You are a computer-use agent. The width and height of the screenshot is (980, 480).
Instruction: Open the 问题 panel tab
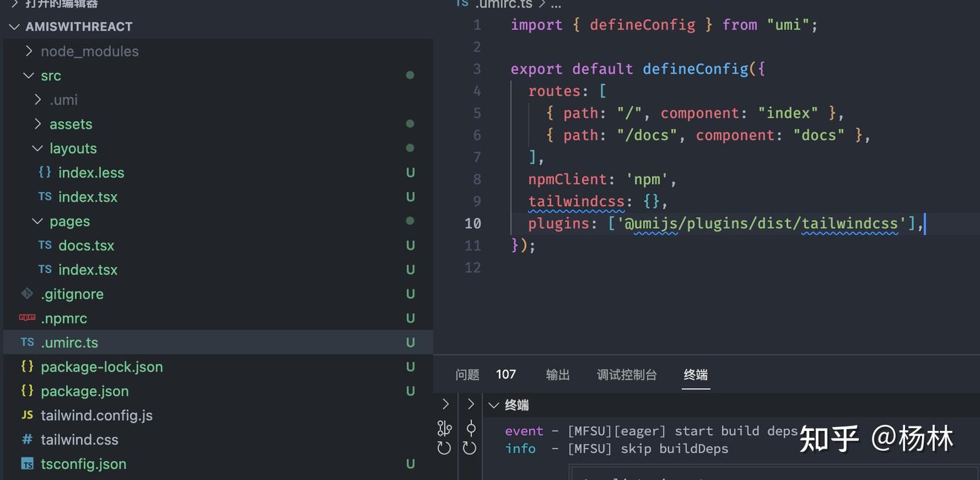pyautogui.click(x=467, y=374)
